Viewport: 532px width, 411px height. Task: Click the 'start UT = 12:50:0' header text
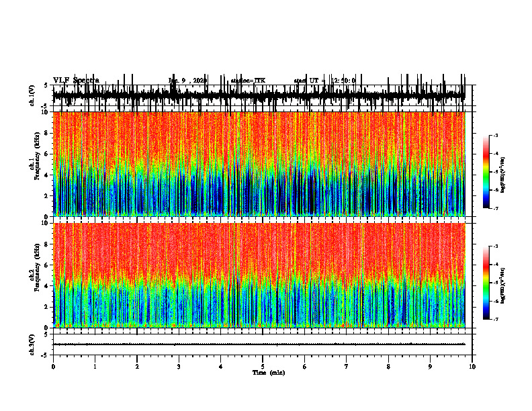pos(324,81)
